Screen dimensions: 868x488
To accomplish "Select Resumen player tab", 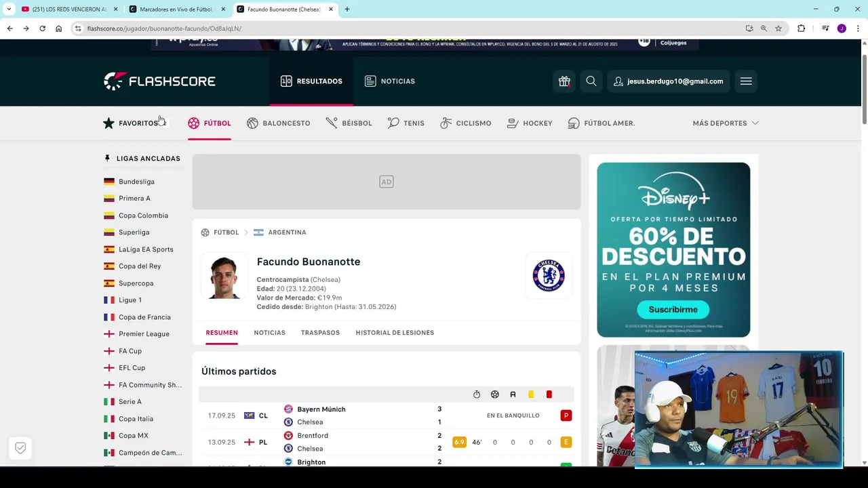I will tap(222, 333).
